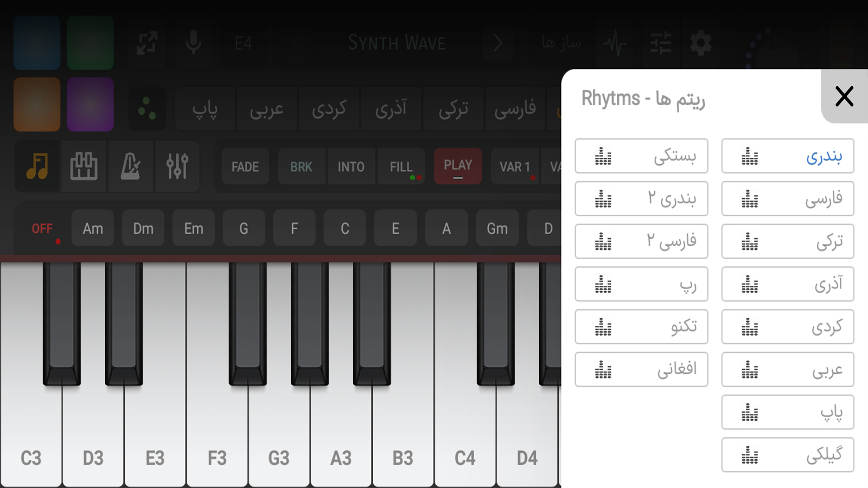Tap the Am chord button
Image resolution: width=868 pixels, height=488 pixels.
(x=93, y=228)
